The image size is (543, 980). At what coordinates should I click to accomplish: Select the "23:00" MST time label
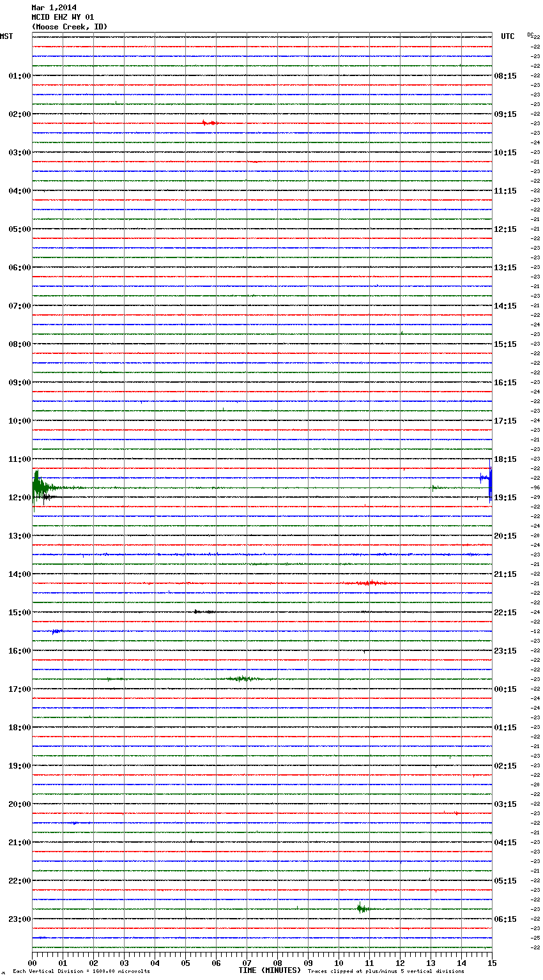20,919
